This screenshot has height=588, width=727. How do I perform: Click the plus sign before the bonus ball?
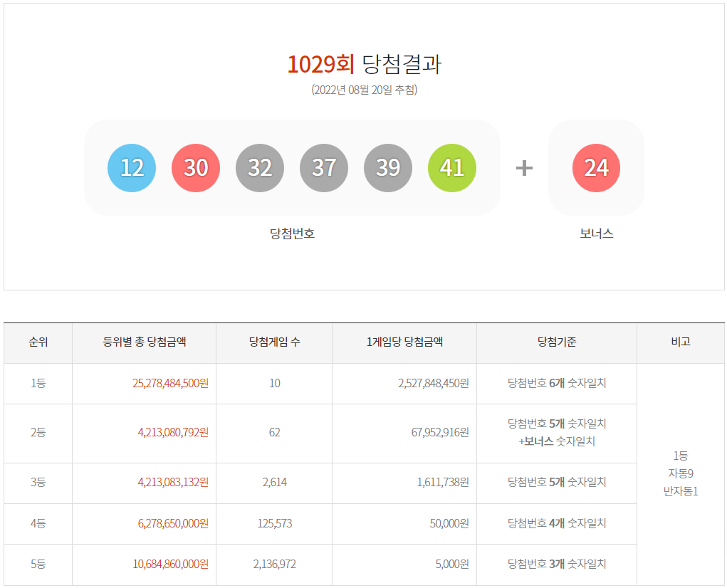point(524,168)
